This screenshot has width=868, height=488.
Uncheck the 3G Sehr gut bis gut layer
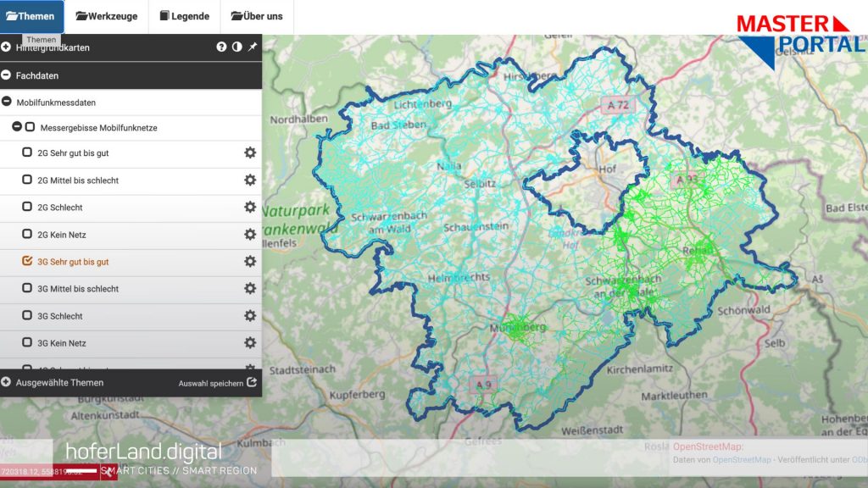[27, 261]
